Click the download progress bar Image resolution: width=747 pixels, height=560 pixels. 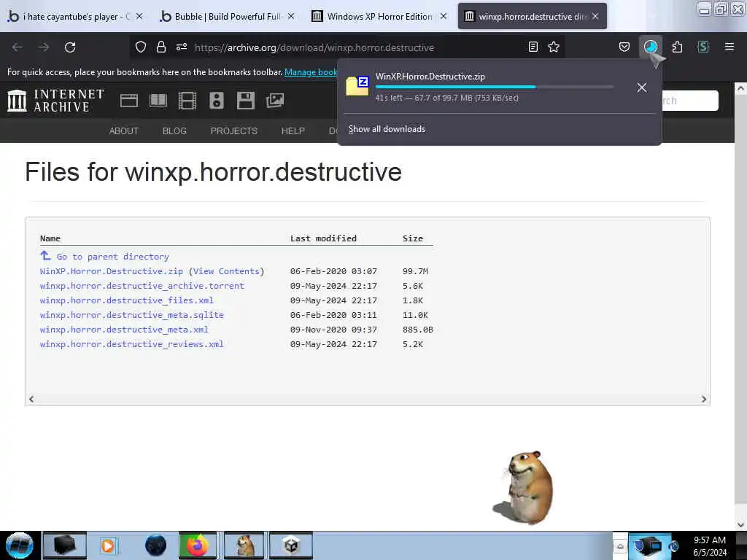pos(494,87)
